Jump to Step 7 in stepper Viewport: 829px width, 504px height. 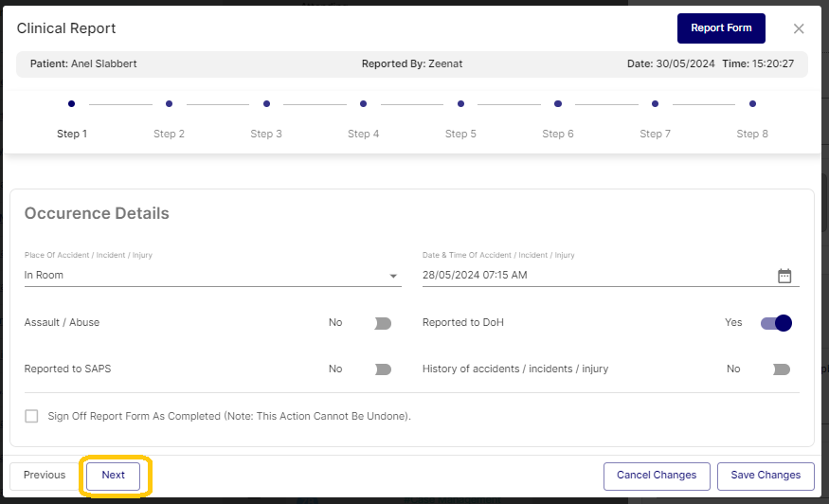(655, 104)
